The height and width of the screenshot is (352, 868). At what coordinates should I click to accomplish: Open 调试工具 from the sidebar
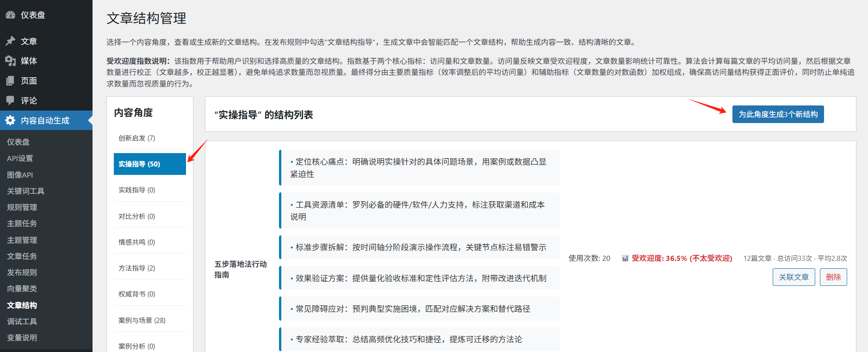22,321
